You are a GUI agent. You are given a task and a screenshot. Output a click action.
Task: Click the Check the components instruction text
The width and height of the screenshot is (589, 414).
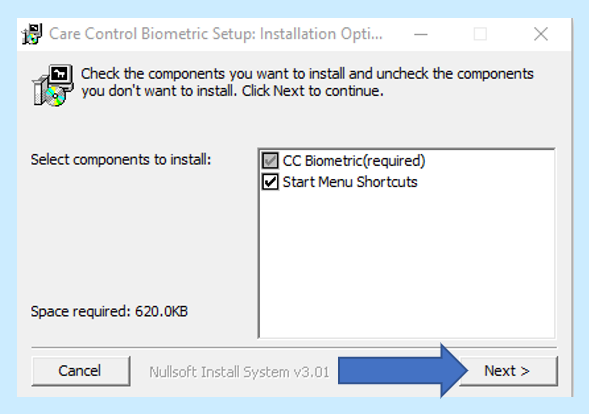click(307, 82)
